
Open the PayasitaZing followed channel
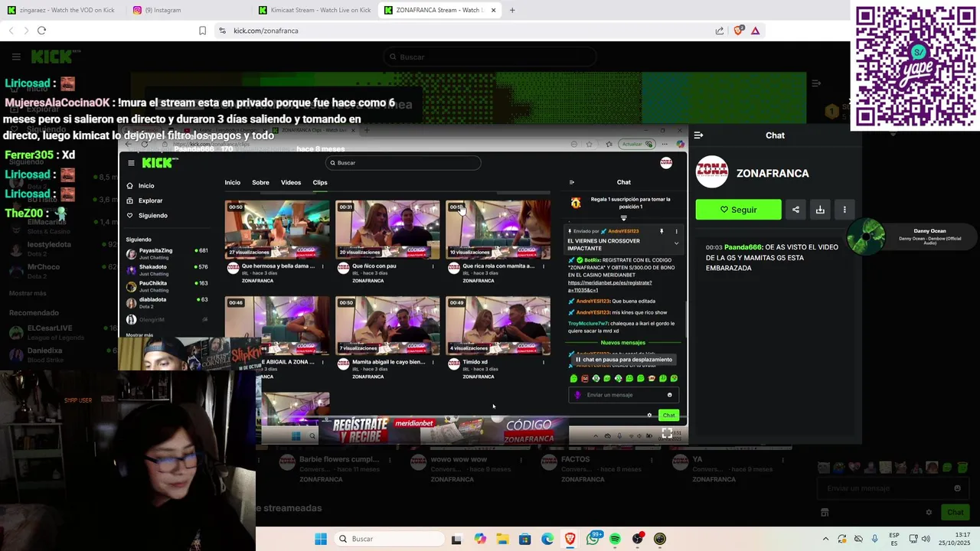click(x=167, y=253)
